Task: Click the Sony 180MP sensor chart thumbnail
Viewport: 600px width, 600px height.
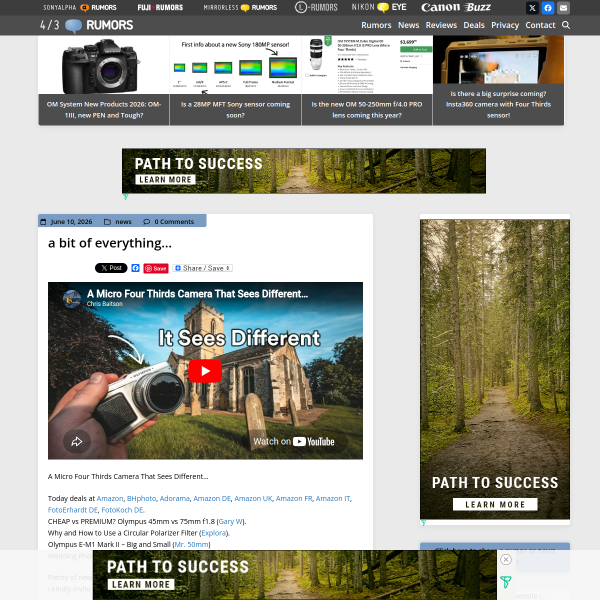Action: [x=235, y=66]
